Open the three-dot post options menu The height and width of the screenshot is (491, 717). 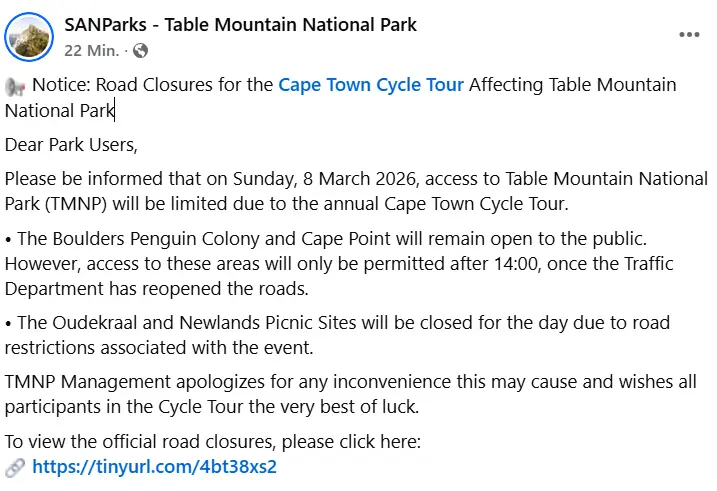point(689,35)
